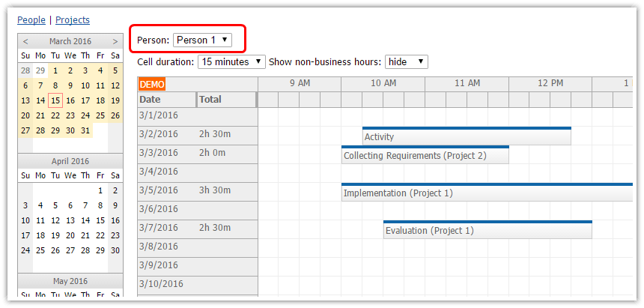Select April 16 in the calendar
This screenshot has width=644, height=308.
[x=115, y=220]
